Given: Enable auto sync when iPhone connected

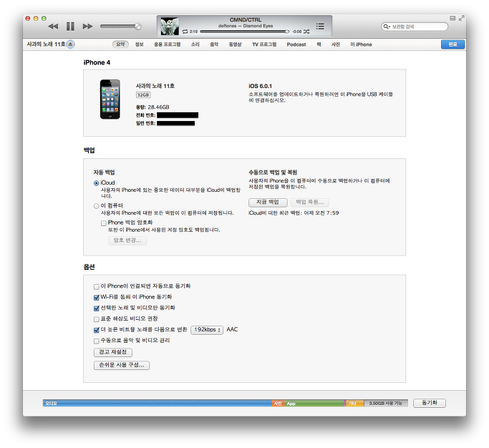Looking at the screenshot, I should pos(97,286).
